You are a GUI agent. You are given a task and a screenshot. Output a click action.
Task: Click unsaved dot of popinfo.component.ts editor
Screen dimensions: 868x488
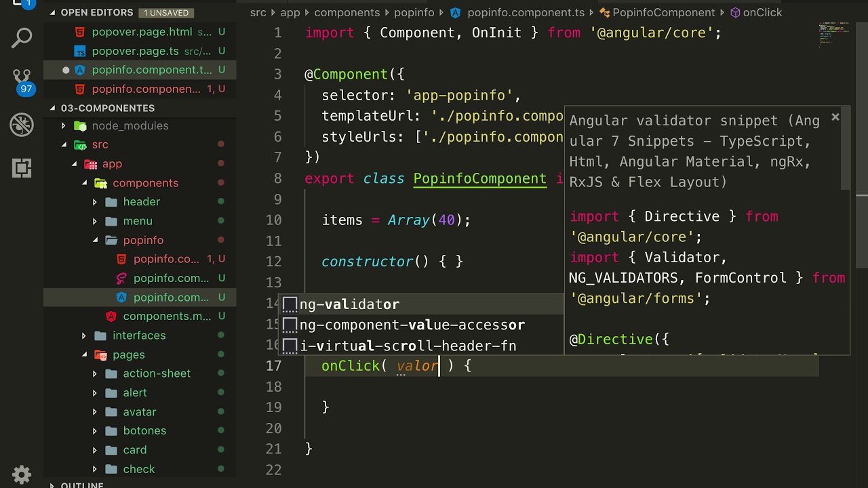[x=66, y=70]
